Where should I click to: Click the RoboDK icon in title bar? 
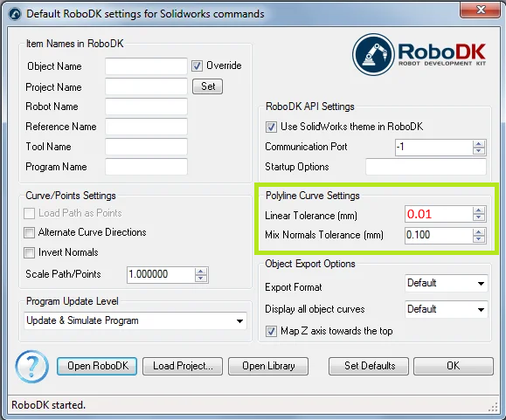point(15,14)
